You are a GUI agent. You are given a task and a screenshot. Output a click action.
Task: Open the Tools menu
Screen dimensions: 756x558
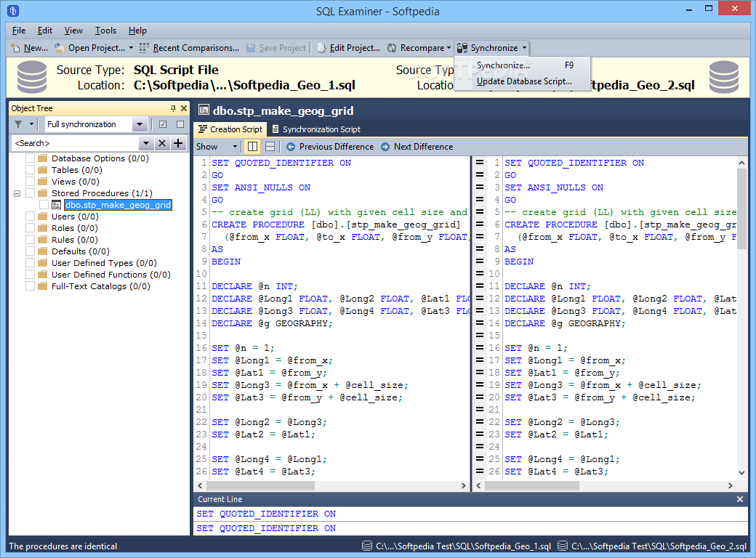[105, 31]
